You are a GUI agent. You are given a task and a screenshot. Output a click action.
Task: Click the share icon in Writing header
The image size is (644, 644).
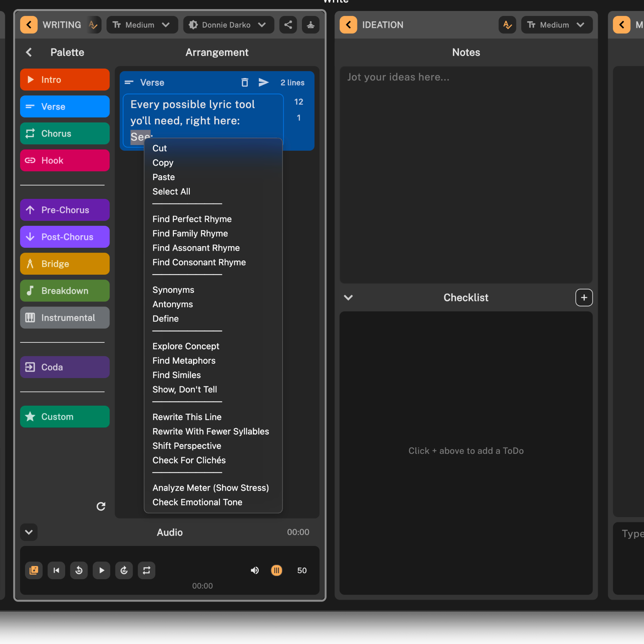[x=288, y=25]
